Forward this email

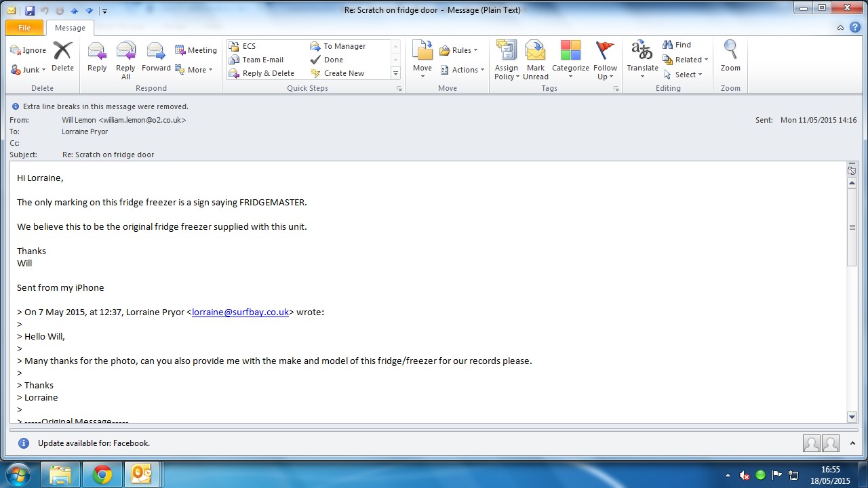point(156,58)
